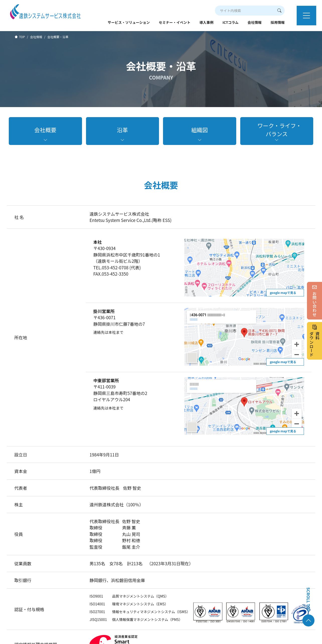Jump to 会社概要 section
The height and width of the screenshot is (644, 322).
coord(45,131)
